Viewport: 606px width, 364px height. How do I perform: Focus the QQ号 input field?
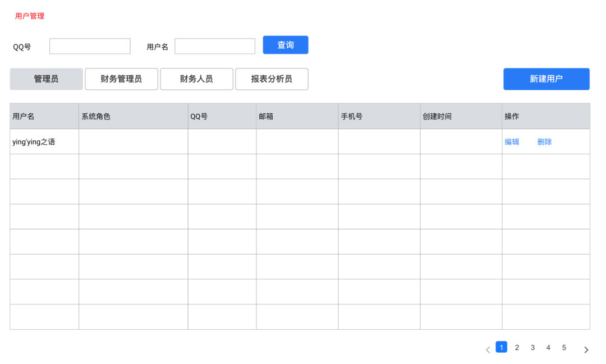[x=90, y=46]
